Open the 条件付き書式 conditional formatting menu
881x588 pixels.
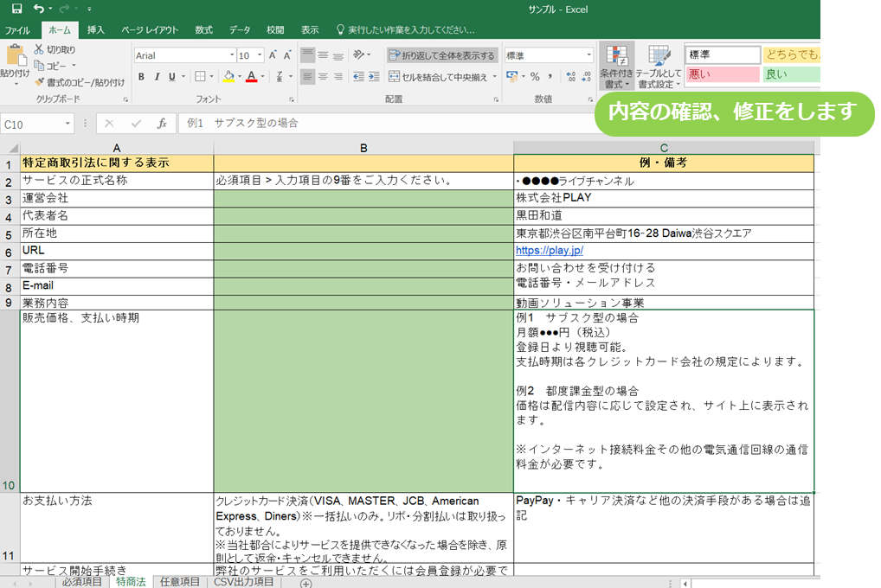pyautogui.click(x=616, y=65)
